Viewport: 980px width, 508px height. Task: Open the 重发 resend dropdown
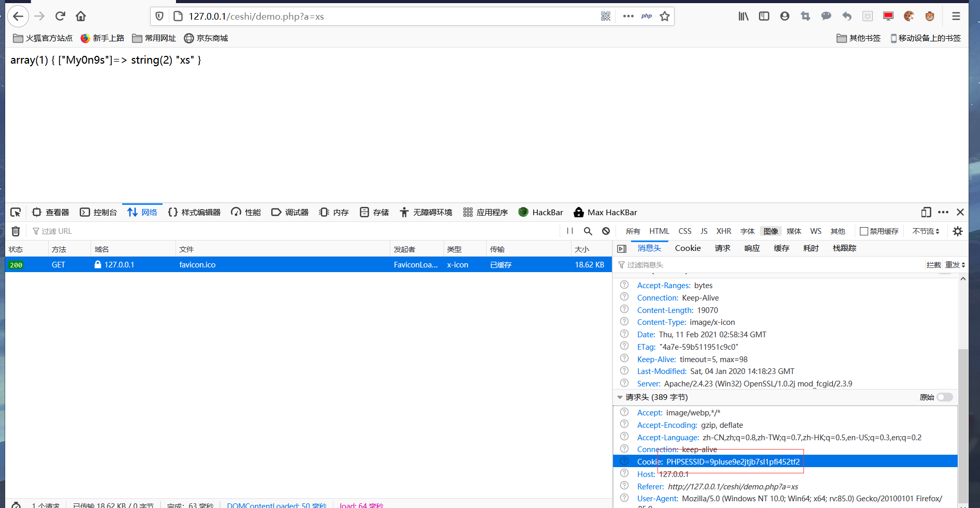coord(955,265)
